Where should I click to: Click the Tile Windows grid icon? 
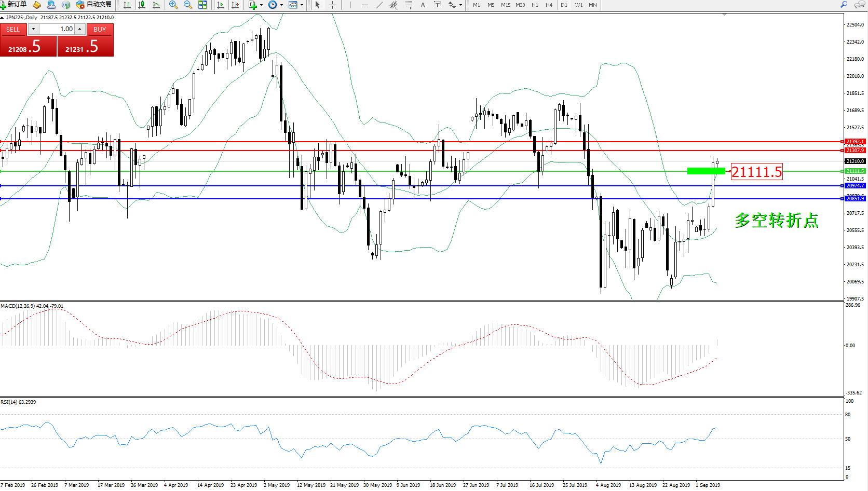click(202, 5)
